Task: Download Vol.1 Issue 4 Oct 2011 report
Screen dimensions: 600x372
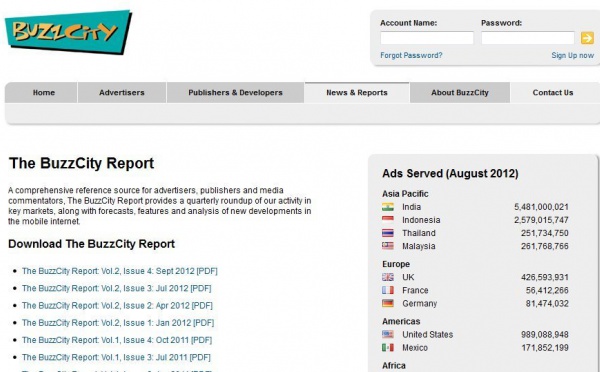Action: click(117, 340)
